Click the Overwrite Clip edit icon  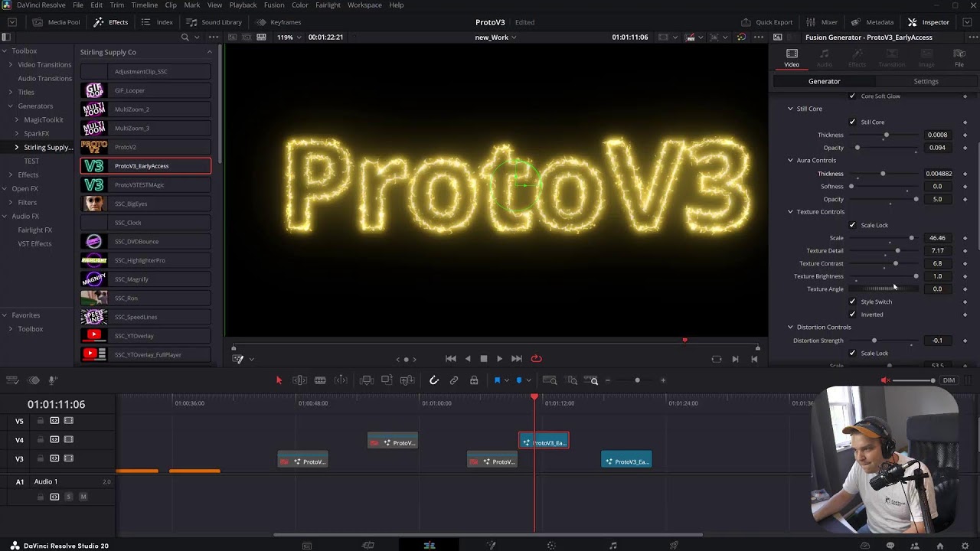pyautogui.click(x=387, y=380)
